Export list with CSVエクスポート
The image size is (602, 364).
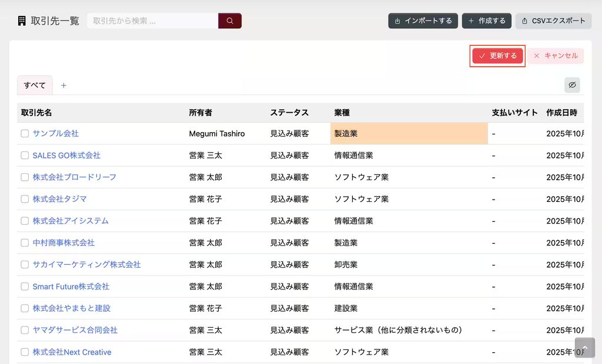pyautogui.click(x=553, y=21)
